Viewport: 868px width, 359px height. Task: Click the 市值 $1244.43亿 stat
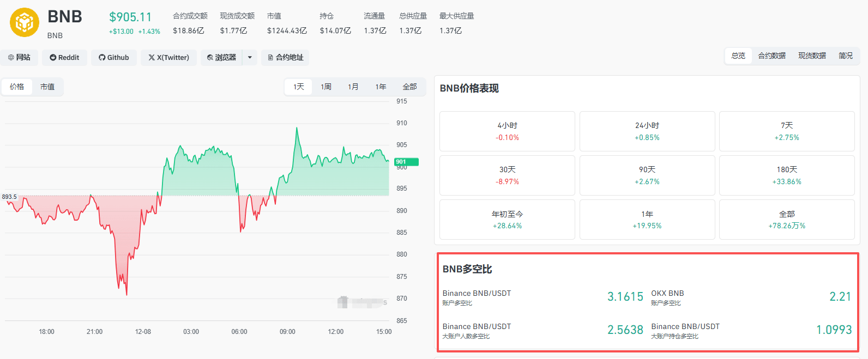(x=287, y=23)
